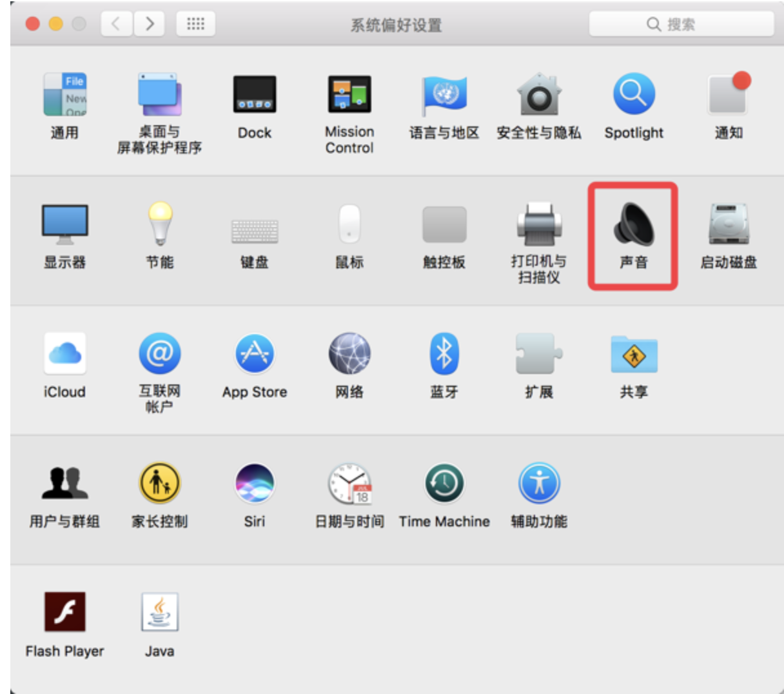The height and width of the screenshot is (694, 784).
Task: Select the 日期与时间 date and time icon
Action: [x=349, y=484]
